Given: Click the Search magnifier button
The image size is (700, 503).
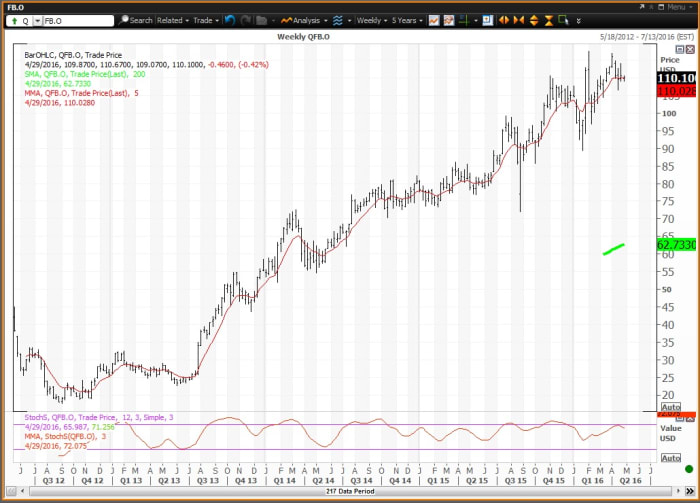Looking at the screenshot, I should pyautogui.click(x=140, y=20).
